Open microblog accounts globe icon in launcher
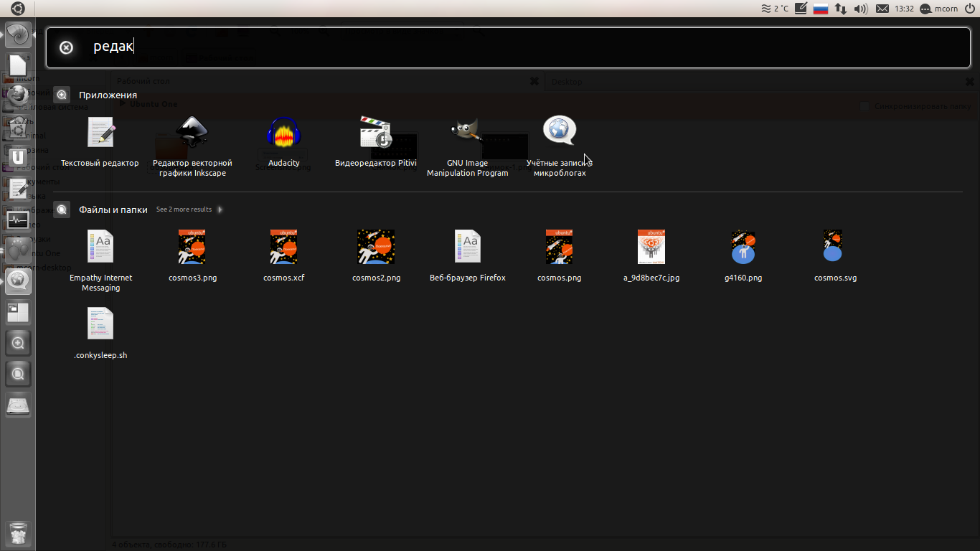 (x=18, y=281)
